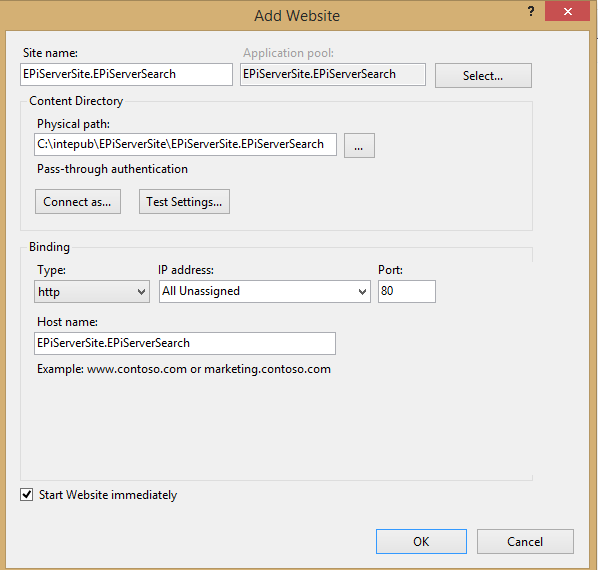Screen dimensions: 598x570
Task: Click the Select... application pool button
Action: [483, 75]
